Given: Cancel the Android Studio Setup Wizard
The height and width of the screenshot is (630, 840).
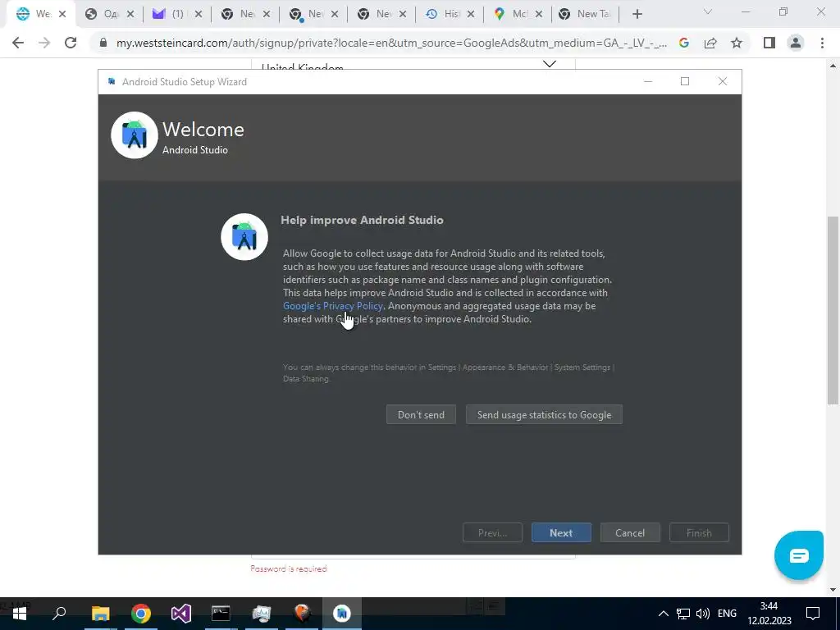Looking at the screenshot, I should pyautogui.click(x=629, y=533).
